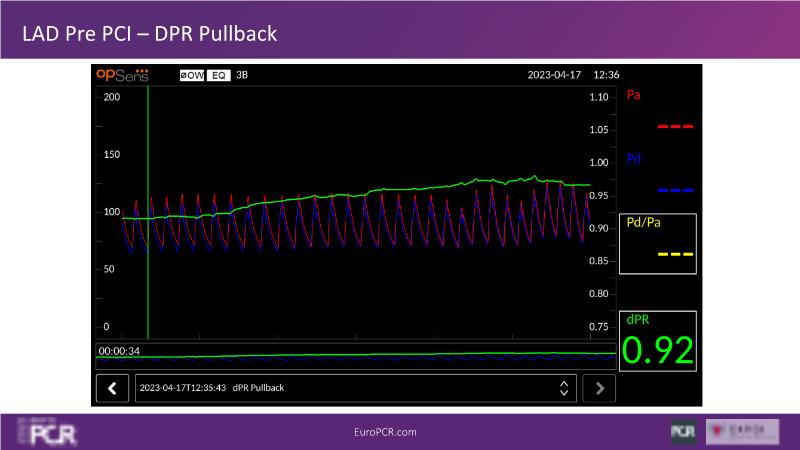The image size is (800, 450).
Task: Open the EuroPCR.com link
Action: 385,432
